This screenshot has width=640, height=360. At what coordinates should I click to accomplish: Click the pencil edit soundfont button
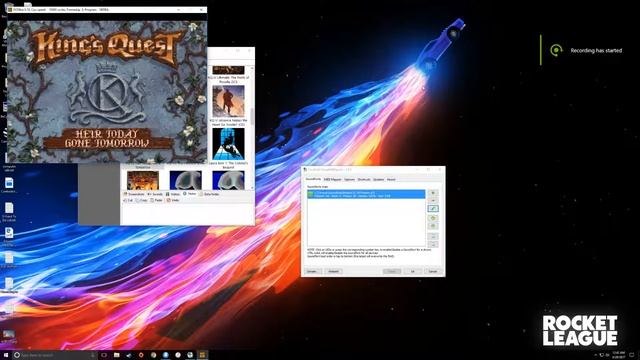[433, 209]
